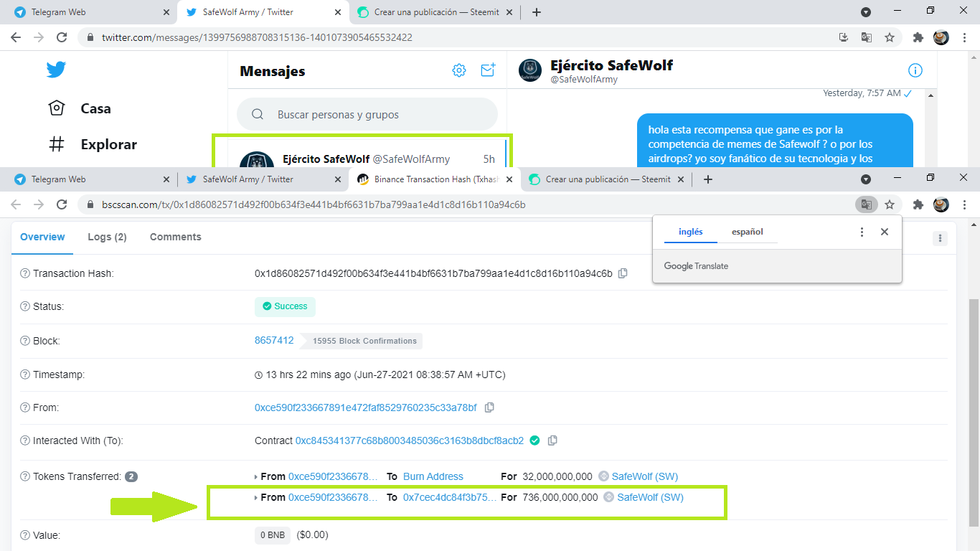Click help icon beside Transaction Hash

25,273
